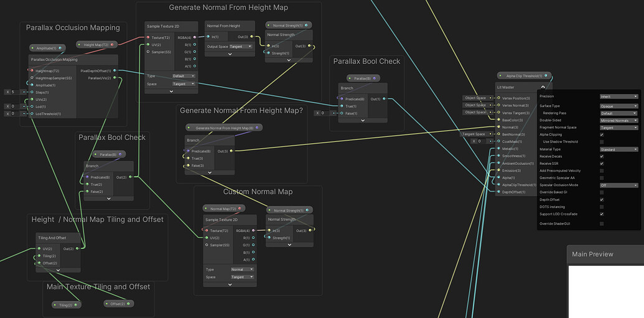Click the Height Map(T2) property output port
This screenshot has width=644, height=318.
coord(112,44)
